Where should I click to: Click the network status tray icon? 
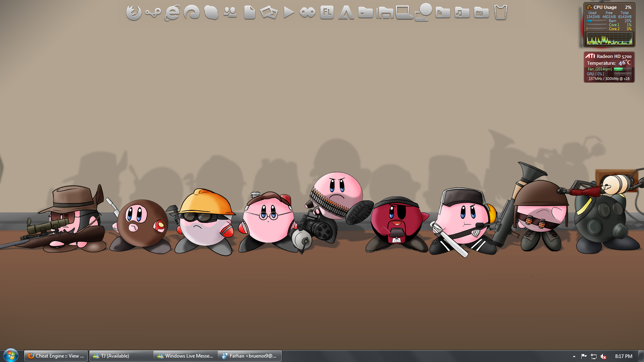(x=594, y=356)
